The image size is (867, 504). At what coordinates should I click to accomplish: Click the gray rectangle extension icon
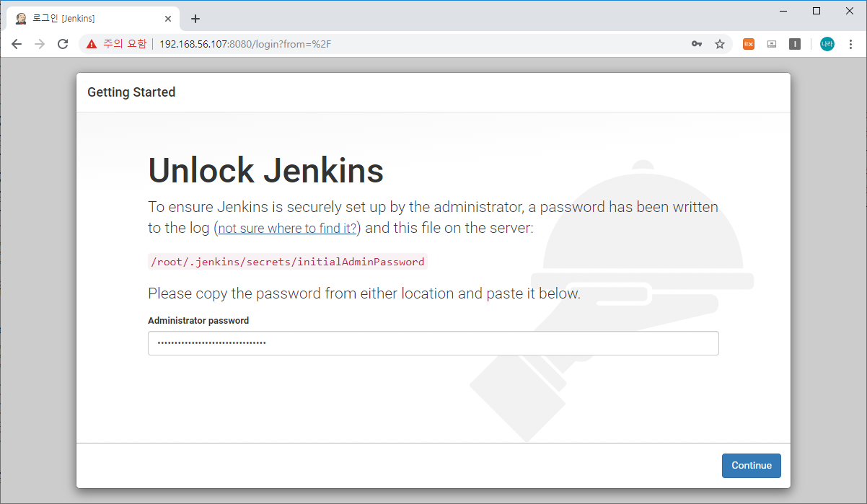[772, 44]
